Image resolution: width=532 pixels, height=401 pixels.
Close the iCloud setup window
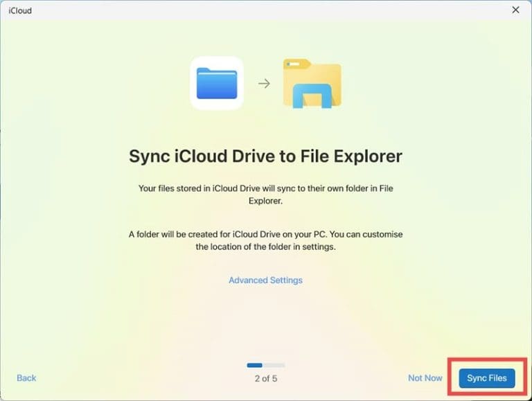tap(515, 10)
